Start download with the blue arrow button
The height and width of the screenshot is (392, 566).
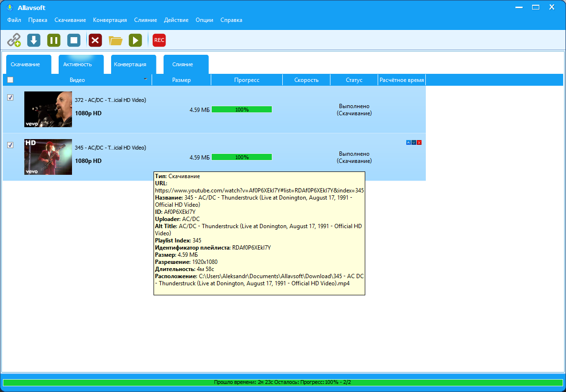[x=34, y=40]
